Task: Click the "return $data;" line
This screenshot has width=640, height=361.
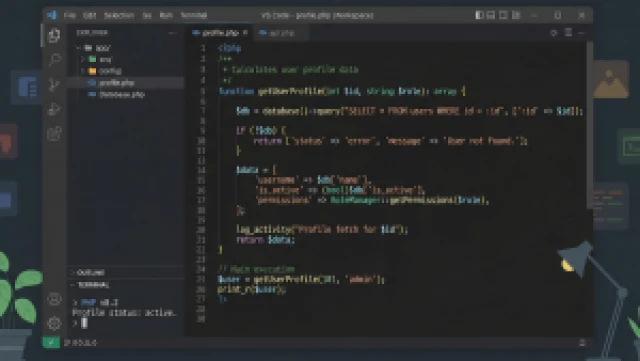Action: [x=265, y=240]
